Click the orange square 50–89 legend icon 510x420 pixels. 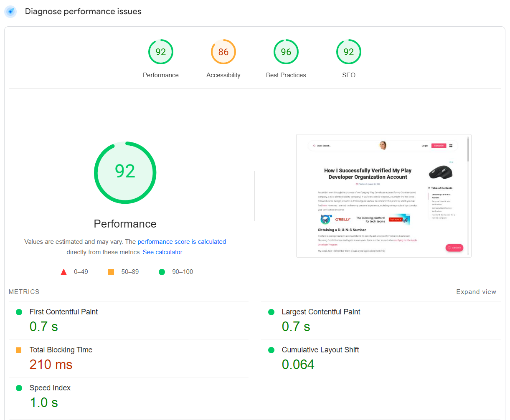(x=111, y=272)
